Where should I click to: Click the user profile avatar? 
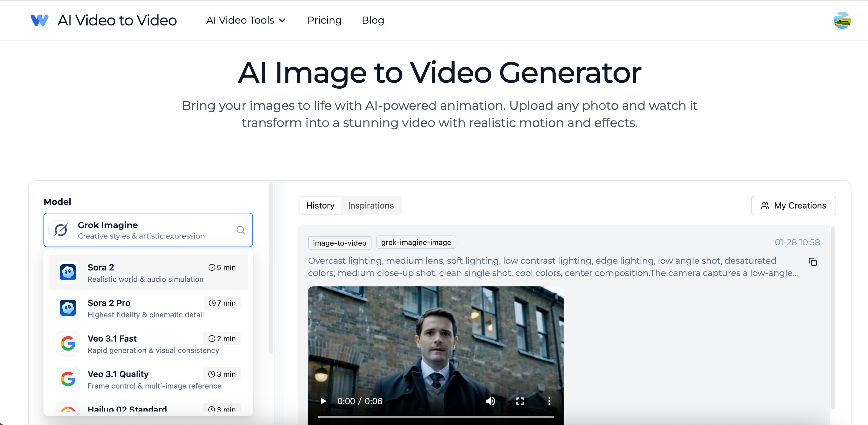point(842,20)
